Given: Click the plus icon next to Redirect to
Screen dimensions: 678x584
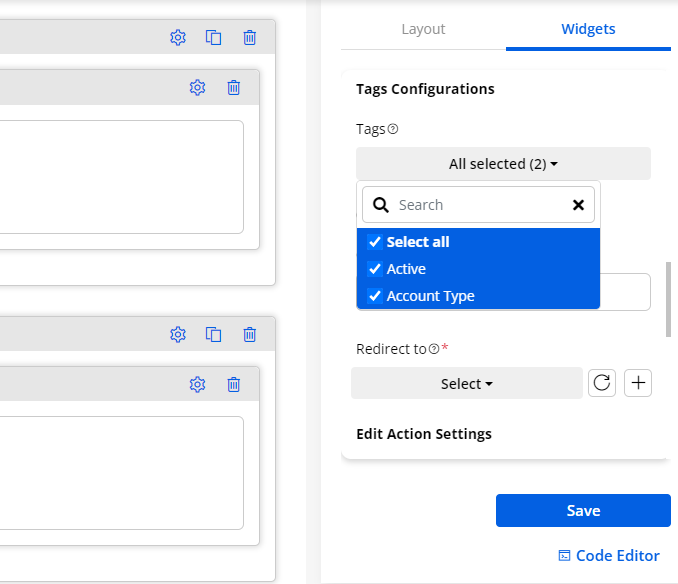Looking at the screenshot, I should tap(638, 383).
